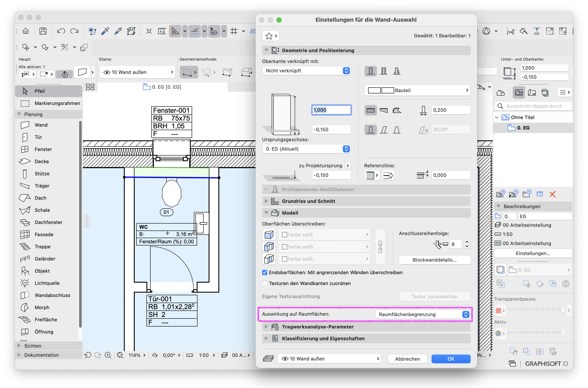
Task: Collapse the Modell section
Action: [266, 212]
